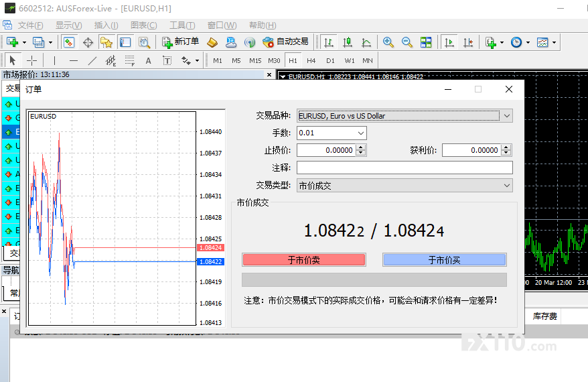The height and width of the screenshot is (382, 588).
Task: Toggle chart shift icon
Action: point(468,42)
